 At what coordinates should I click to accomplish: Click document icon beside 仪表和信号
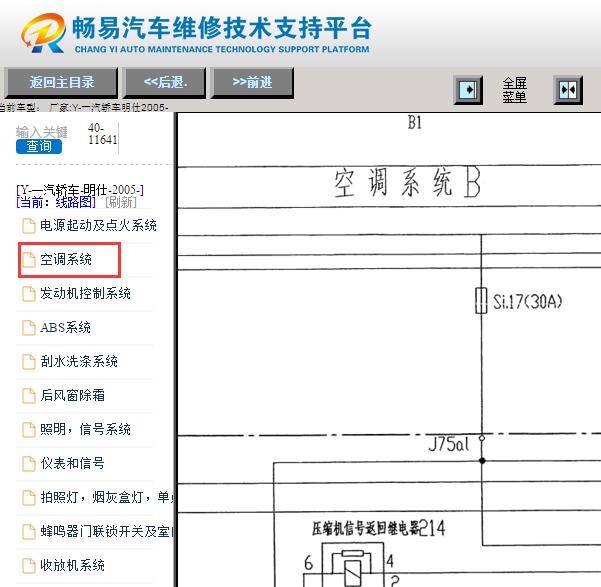pyautogui.click(x=29, y=463)
